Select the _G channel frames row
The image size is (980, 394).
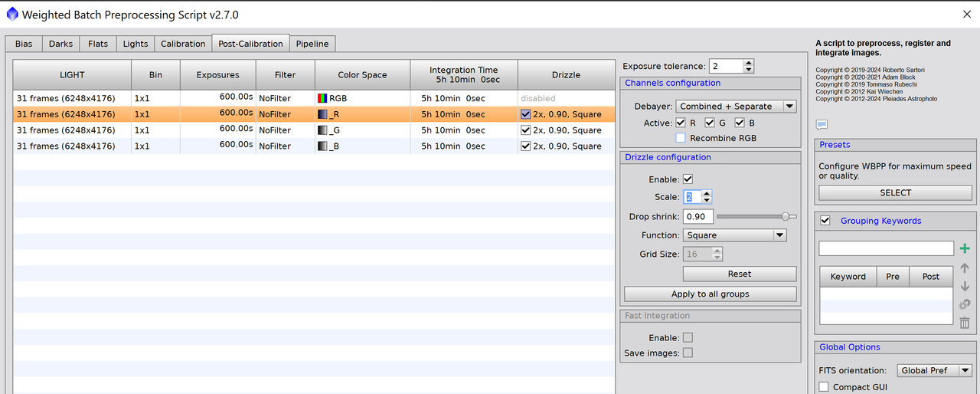coord(314,130)
